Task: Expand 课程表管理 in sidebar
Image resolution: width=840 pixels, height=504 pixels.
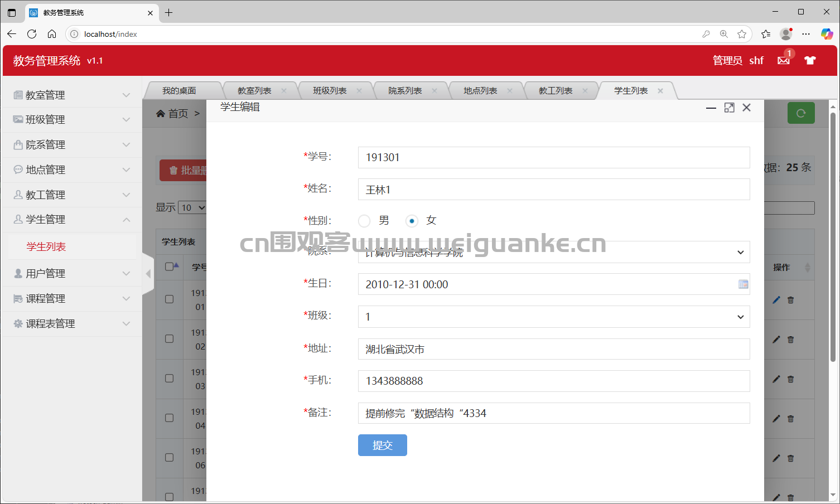Action: point(72,323)
